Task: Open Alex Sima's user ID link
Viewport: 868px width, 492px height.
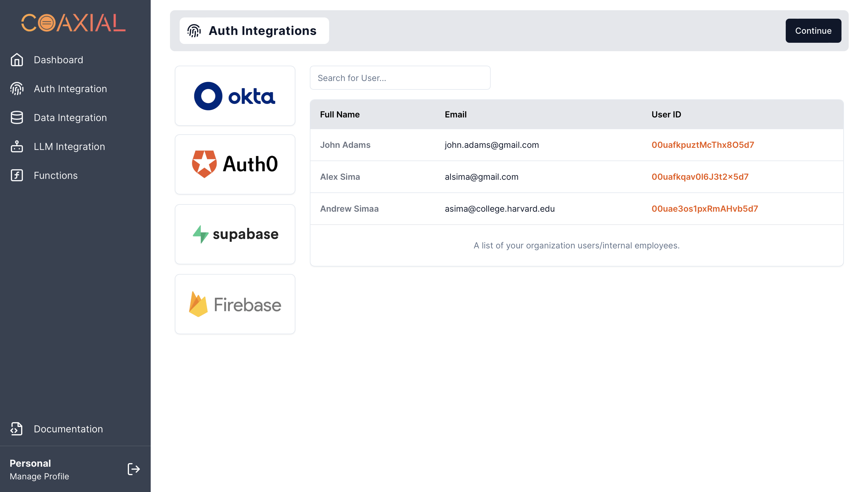Action: tap(700, 177)
